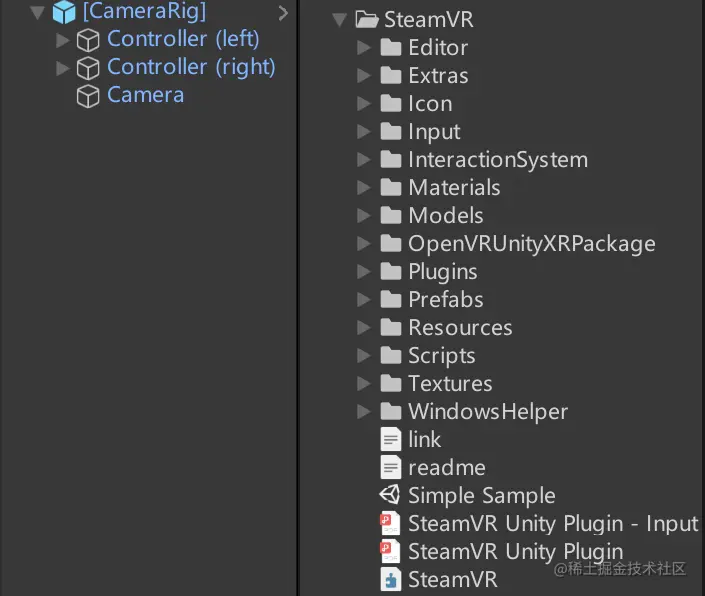Expand the InteractionSystem folder
This screenshot has width=705, height=596.
click(364, 160)
